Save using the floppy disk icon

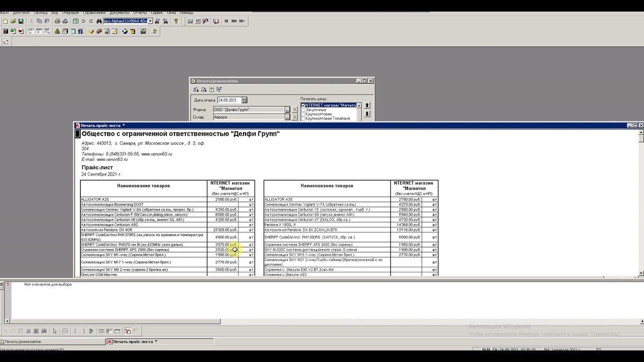(21, 21)
